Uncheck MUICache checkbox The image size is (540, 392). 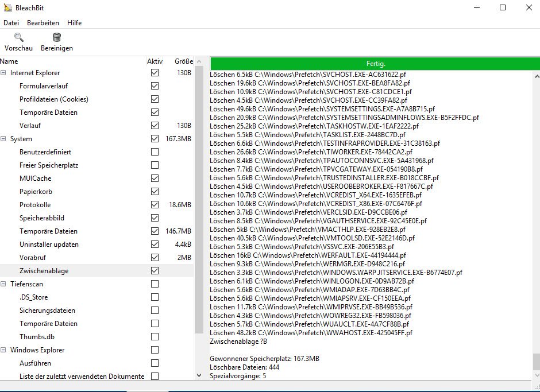click(155, 178)
